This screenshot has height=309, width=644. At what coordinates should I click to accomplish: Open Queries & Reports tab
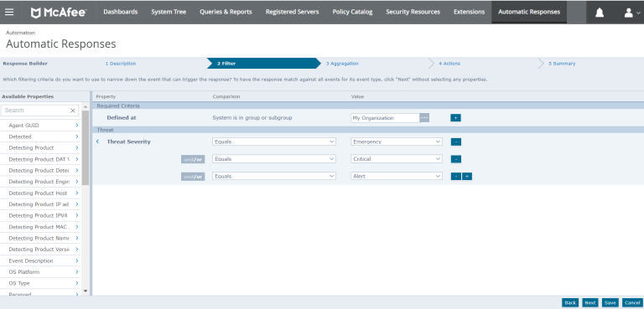click(x=226, y=12)
